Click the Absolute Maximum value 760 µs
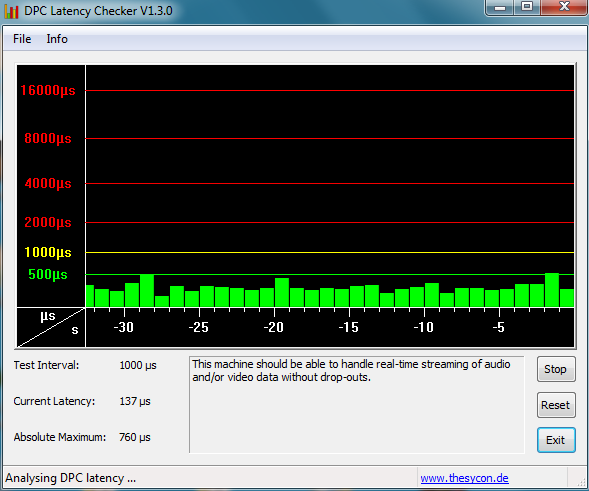This screenshot has width=589, height=491. (134, 437)
